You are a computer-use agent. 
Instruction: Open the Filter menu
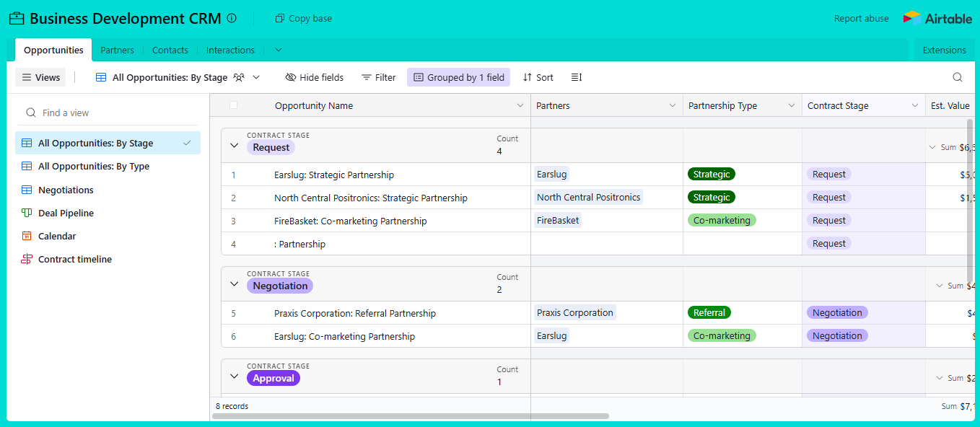(x=379, y=77)
